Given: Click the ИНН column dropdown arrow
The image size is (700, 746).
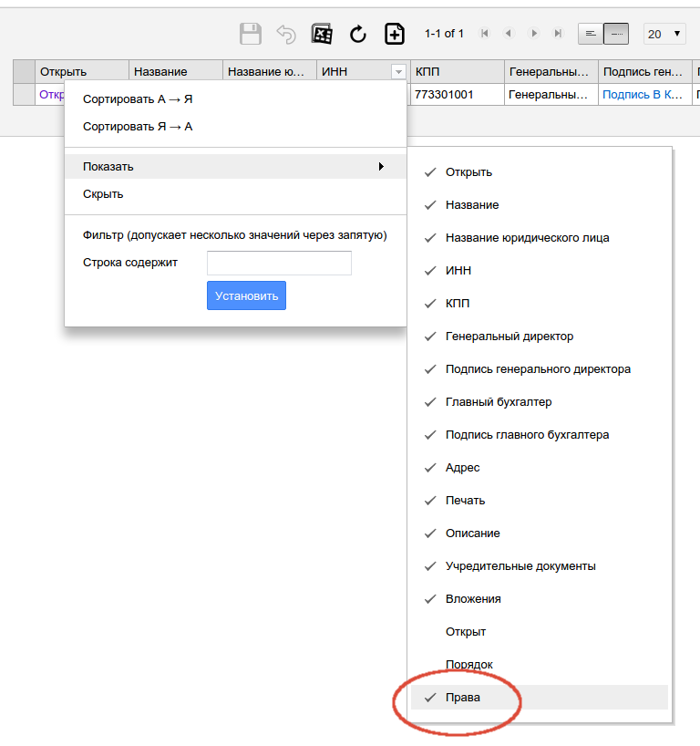Looking at the screenshot, I should pos(397,71).
